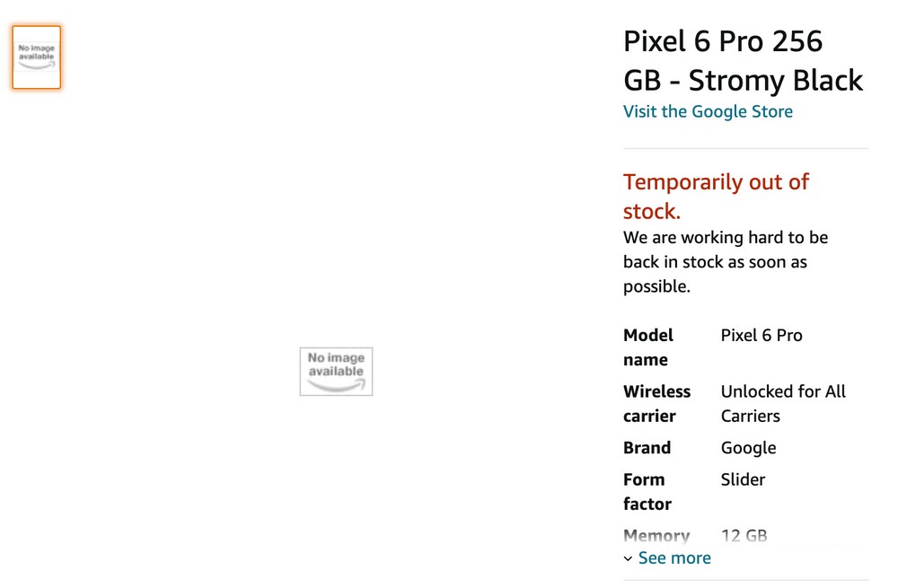
Task: Click the faded Memory label
Action: point(656,536)
